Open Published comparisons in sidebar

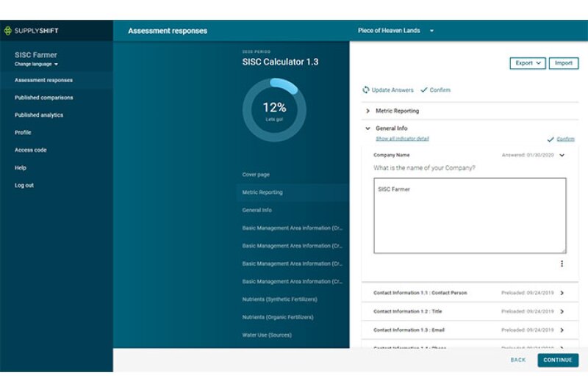[43, 98]
